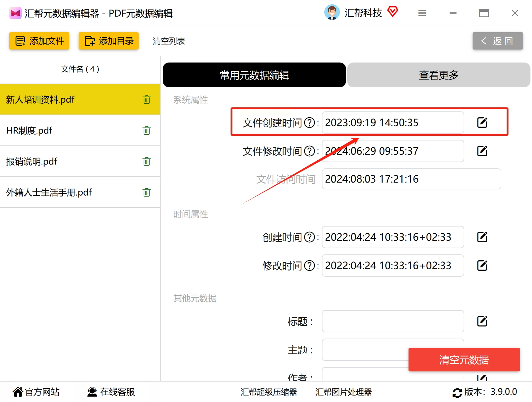Viewport: 532px width, 402px height.
Task: Click the 汇帮科技 account name
Action: [363, 13]
